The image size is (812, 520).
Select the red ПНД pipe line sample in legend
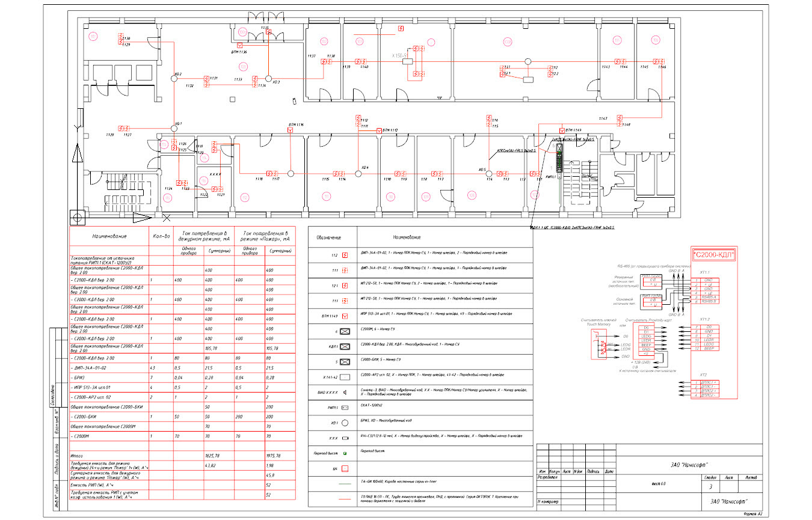click(345, 499)
